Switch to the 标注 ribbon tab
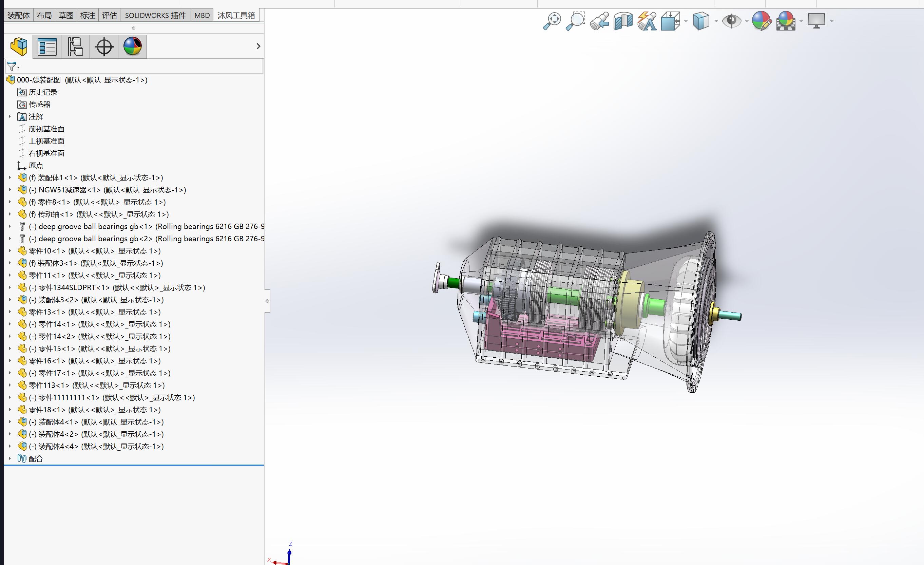Screen dimensions: 924x565 88,15
